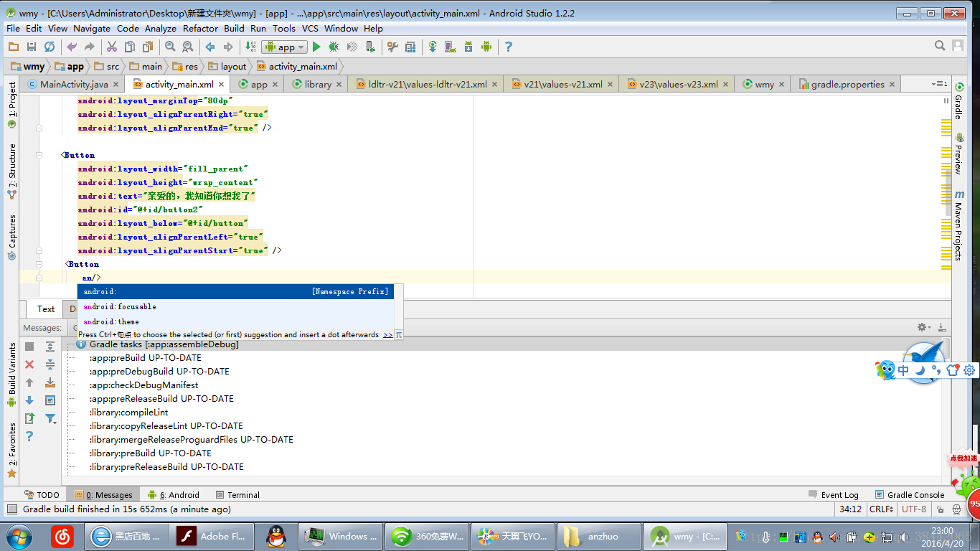
Task: Fold the tag ending at layout_alignParentStart line
Action: coord(39,250)
